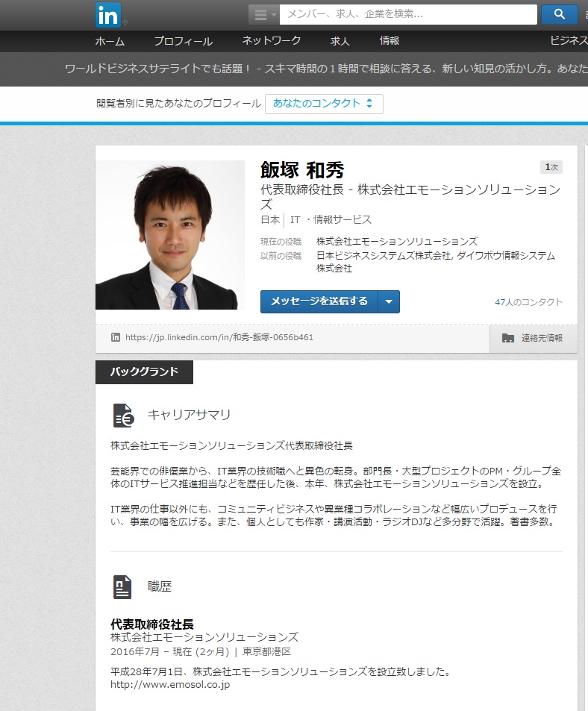Open the ホーム menu

pyautogui.click(x=110, y=41)
